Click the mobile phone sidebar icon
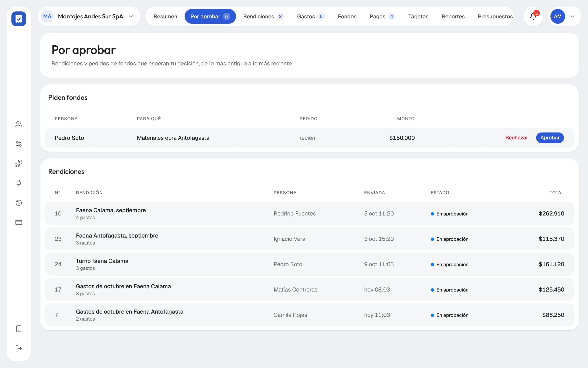588x368 pixels. click(19, 329)
